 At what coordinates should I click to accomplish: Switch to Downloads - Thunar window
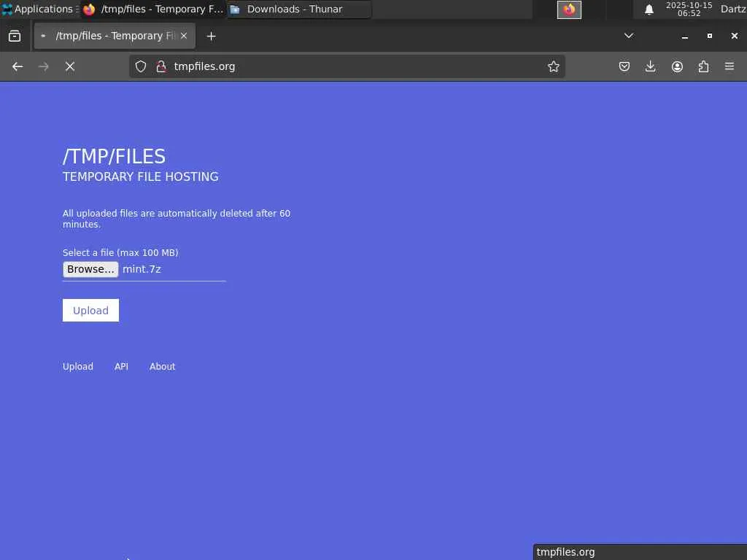[299, 9]
